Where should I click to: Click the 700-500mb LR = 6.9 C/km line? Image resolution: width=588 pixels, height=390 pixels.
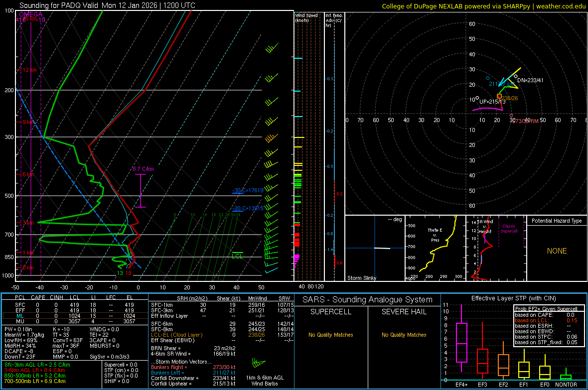(35, 381)
